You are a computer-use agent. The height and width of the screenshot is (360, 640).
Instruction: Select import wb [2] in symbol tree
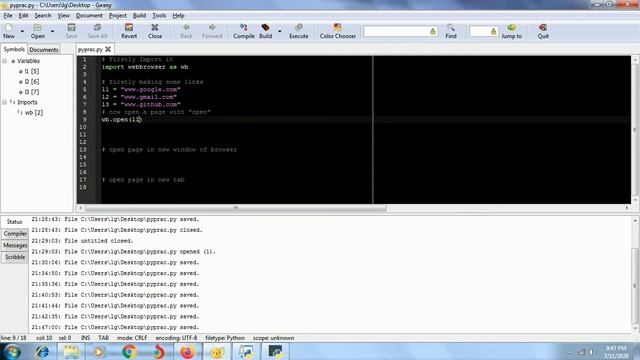[33, 113]
